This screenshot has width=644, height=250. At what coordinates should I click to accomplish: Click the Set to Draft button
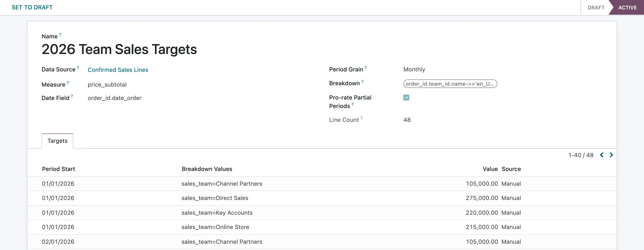tap(32, 8)
